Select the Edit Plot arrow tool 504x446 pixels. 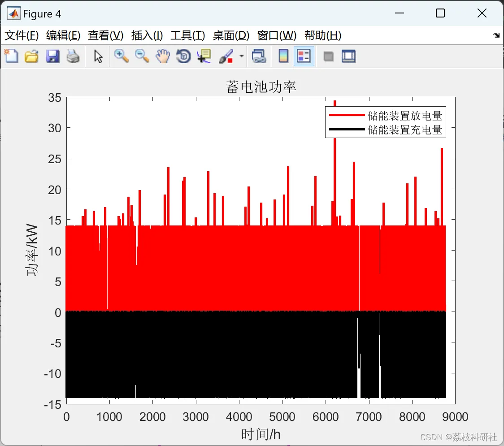(98, 56)
